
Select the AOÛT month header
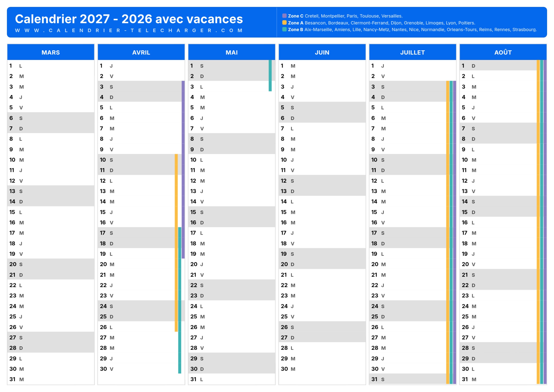coord(503,52)
